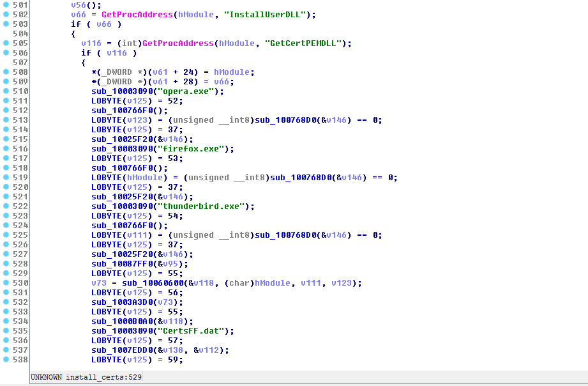Toggle breakpoint dot on line 510
The height and width of the screenshot is (386, 588).
6,91
